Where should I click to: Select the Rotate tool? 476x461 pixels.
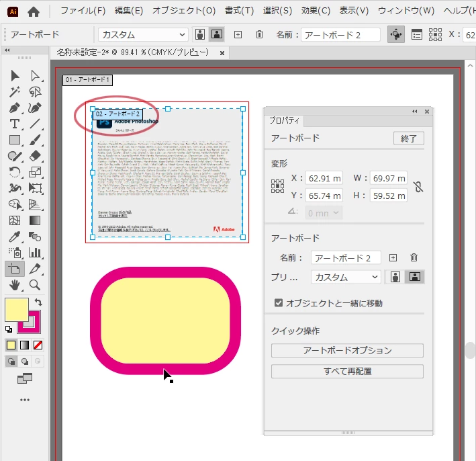(15, 172)
